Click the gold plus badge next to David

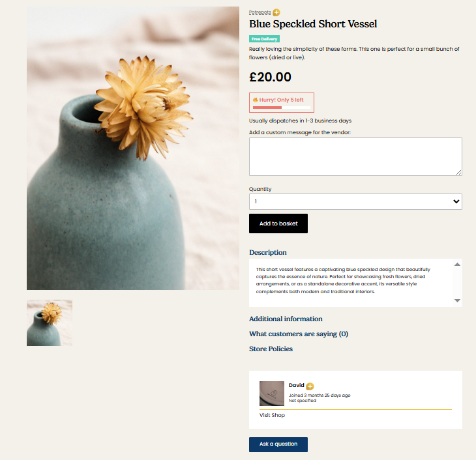pyautogui.click(x=310, y=386)
